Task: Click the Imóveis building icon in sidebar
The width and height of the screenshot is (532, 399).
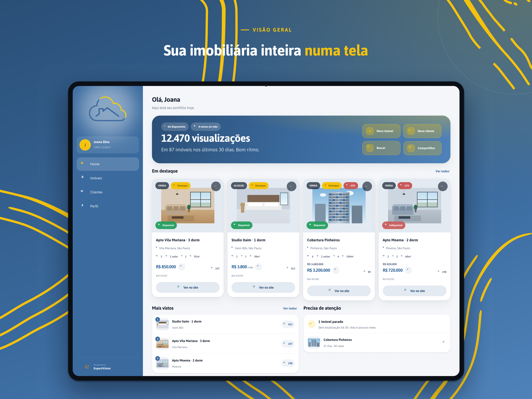Action: point(82,177)
